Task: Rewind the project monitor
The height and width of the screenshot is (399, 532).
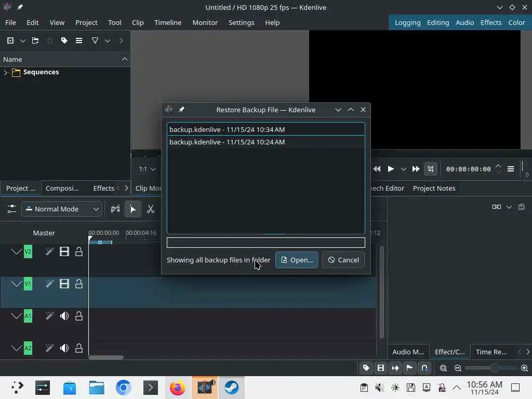Action: [377, 169]
